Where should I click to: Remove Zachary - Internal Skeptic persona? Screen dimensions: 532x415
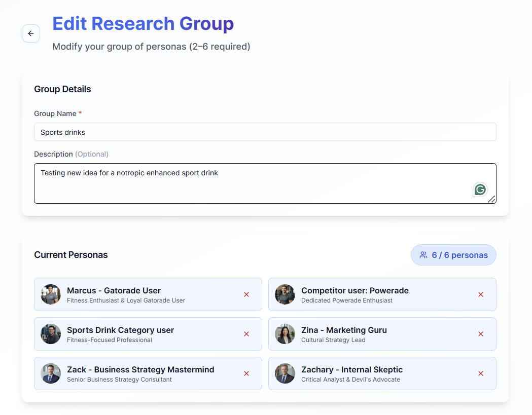[481, 373]
